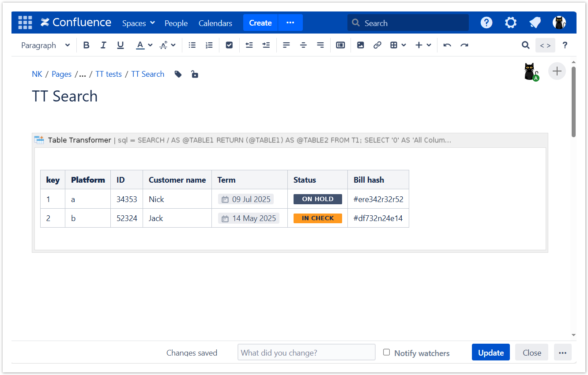Open the TT tests breadcrumb link
The height and width of the screenshot is (375, 588).
109,74
